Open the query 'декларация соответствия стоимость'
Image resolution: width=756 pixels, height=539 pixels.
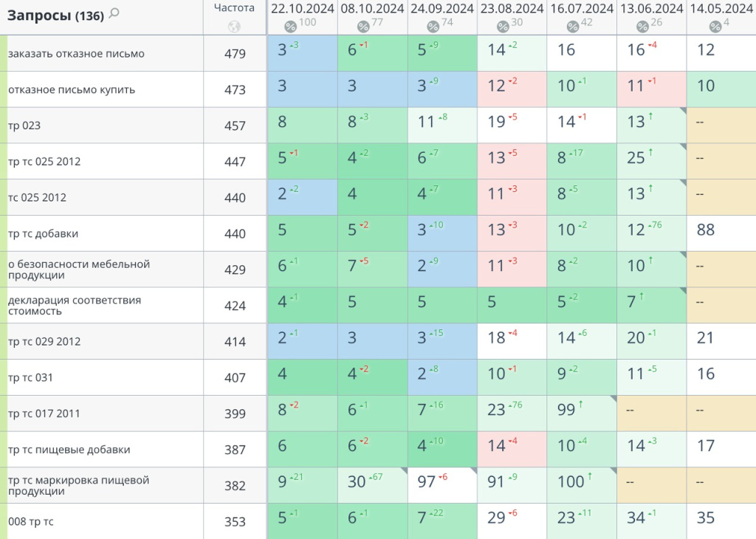pos(74,306)
